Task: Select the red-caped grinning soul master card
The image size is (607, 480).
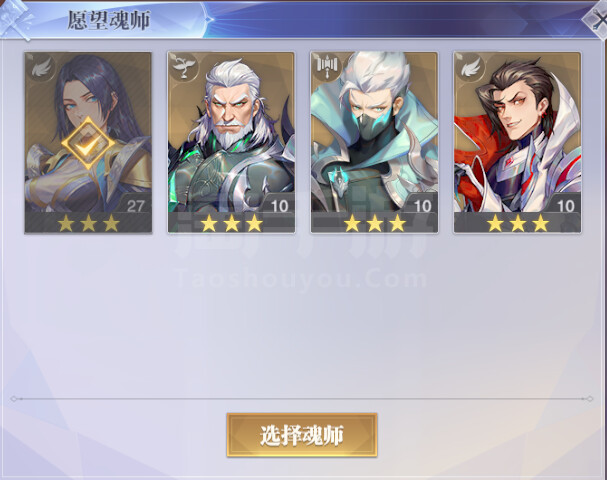Action: 517,142
